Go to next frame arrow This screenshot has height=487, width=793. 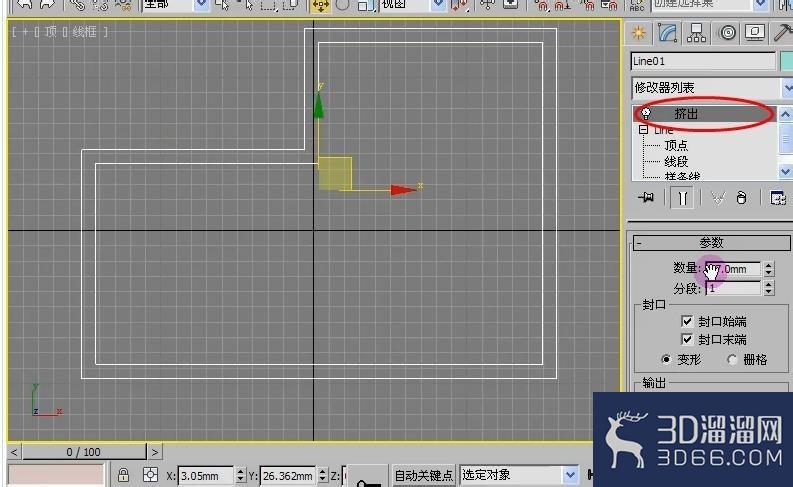[x=155, y=452]
